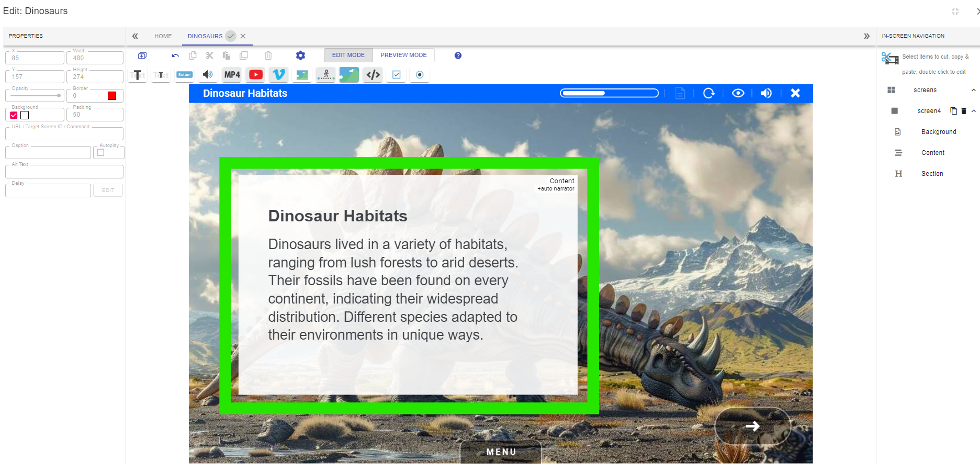The image size is (980, 471).
Task: Collapse the properties panel with double-left chevron
Action: pos(135,36)
